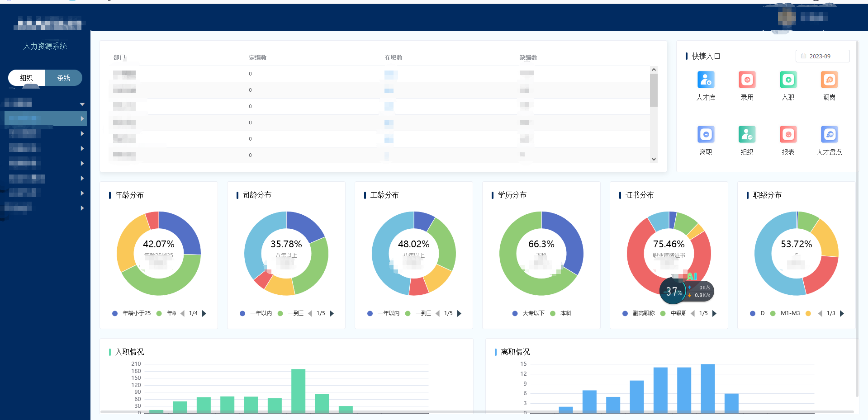Open the 入职 quick entry icon
Screen dimensions: 868x420
[788, 80]
